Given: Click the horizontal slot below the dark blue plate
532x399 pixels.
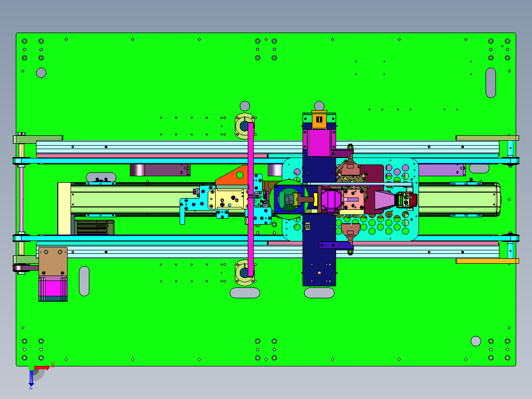Looking at the screenshot, I should [x=319, y=293].
